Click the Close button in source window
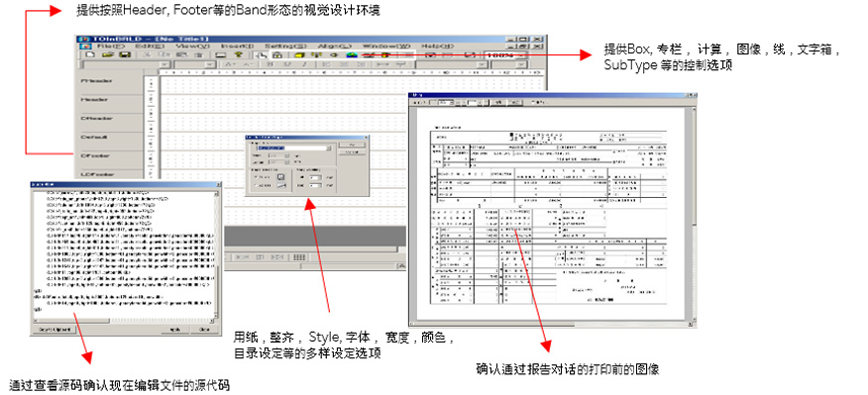 tap(204, 330)
